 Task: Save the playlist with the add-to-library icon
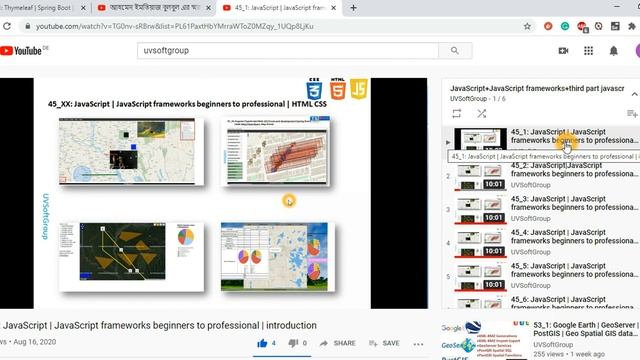(x=632, y=113)
